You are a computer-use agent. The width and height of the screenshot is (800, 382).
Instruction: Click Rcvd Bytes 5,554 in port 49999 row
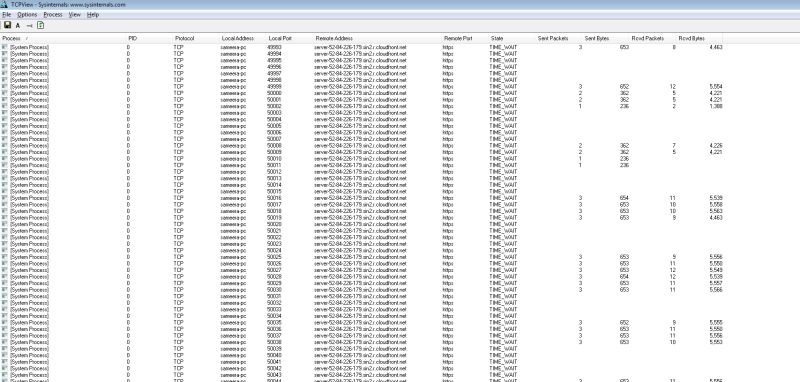(x=716, y=87)
